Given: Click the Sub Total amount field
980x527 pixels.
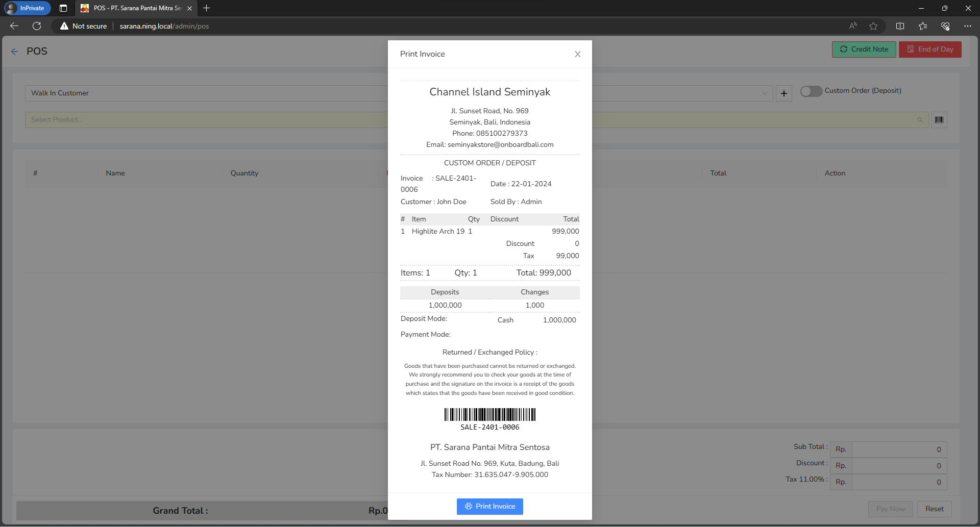Looking at the screenshot, I should (x=899, y=449).
